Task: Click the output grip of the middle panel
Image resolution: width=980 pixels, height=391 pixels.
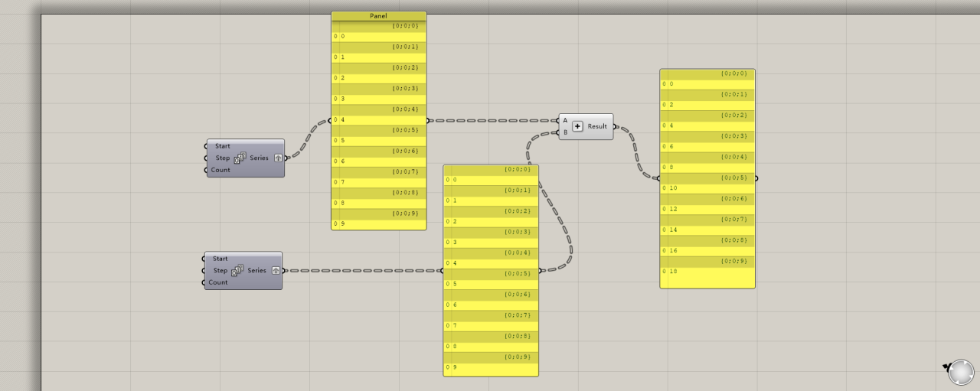Action: (x=540, y=270)
